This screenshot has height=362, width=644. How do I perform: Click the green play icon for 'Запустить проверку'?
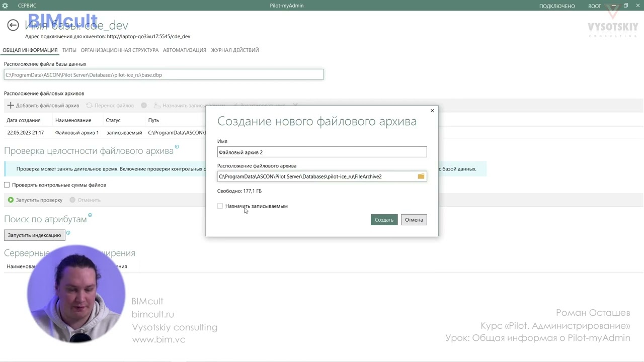[x=11, y=200]
